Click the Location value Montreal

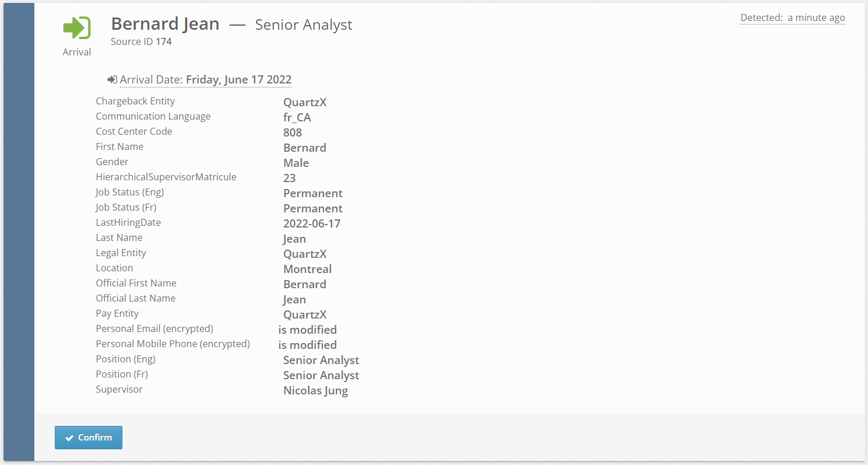point(307,269)
